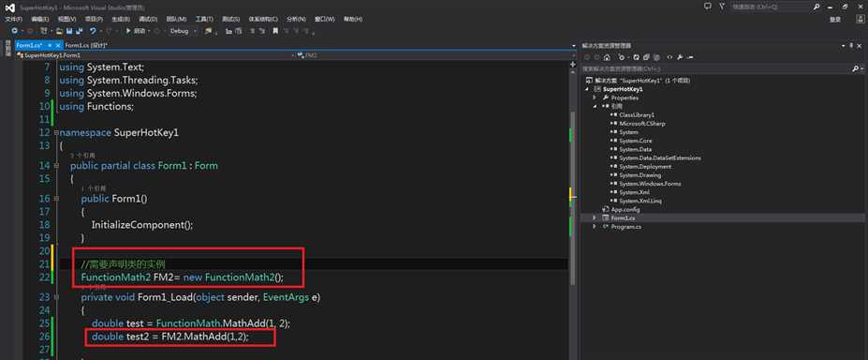This screenshot has width=868, height=360.
Task: Click the Open File toolbar icon
Action: 59,31
